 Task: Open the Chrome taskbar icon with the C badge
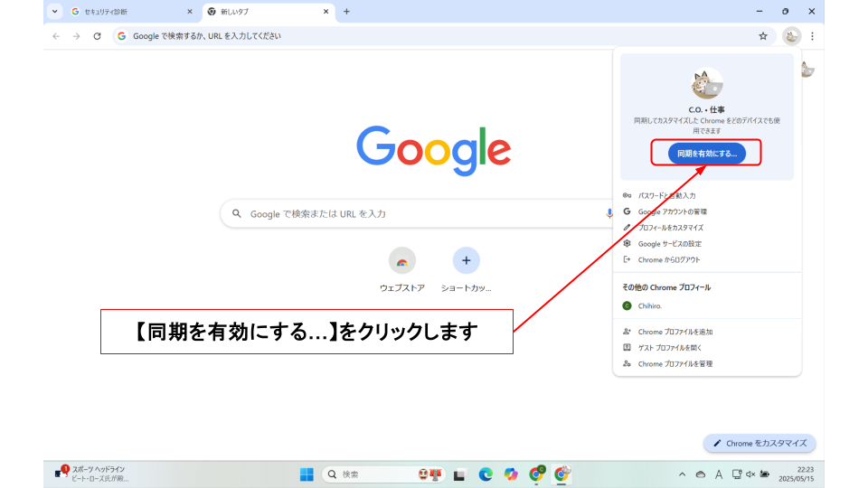coord(536,474)
